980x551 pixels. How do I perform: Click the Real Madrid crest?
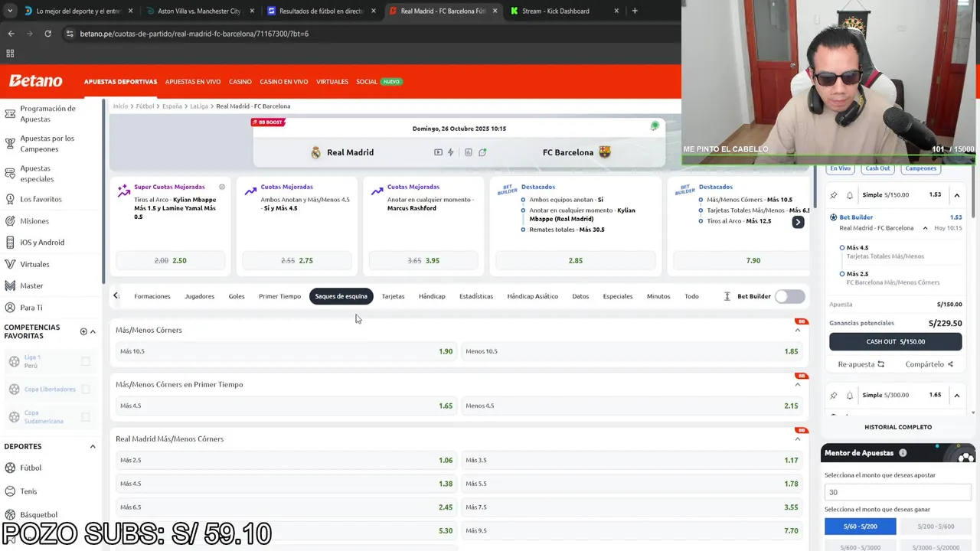316,152
